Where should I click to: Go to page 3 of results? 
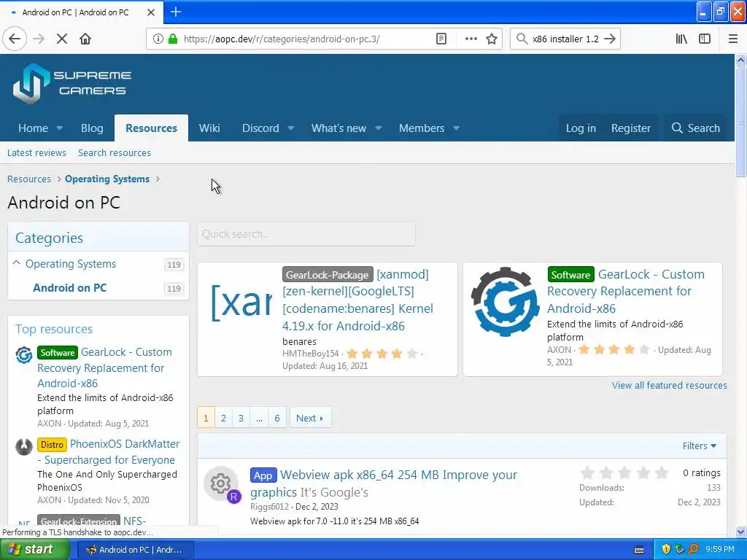click(x=241, y=418)
